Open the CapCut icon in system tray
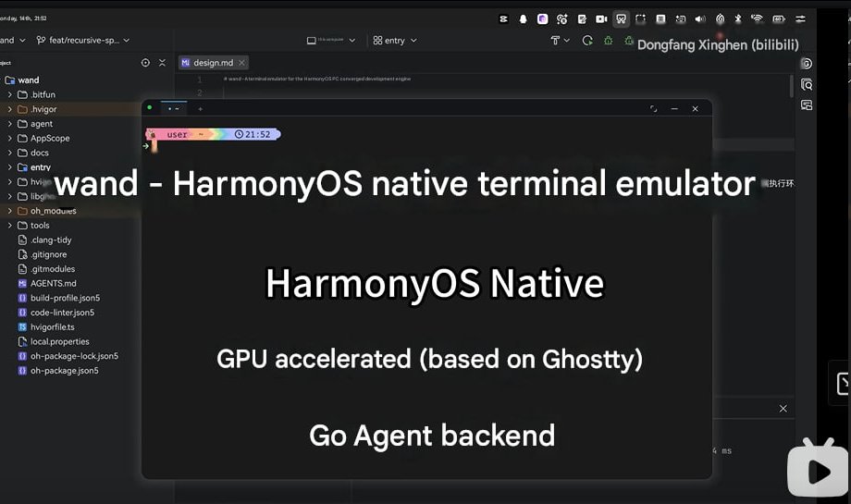This screenshot has height=504, width=851. (503, 19)
